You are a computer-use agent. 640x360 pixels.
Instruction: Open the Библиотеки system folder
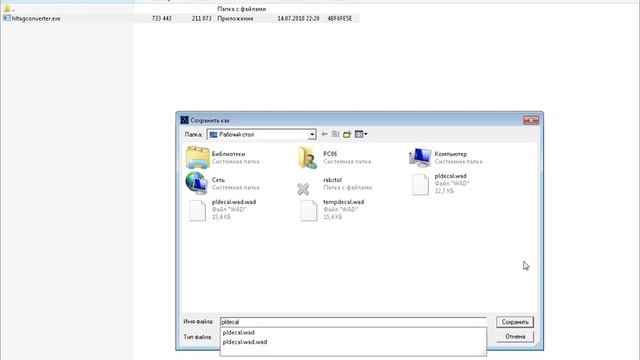click(198, 157)
